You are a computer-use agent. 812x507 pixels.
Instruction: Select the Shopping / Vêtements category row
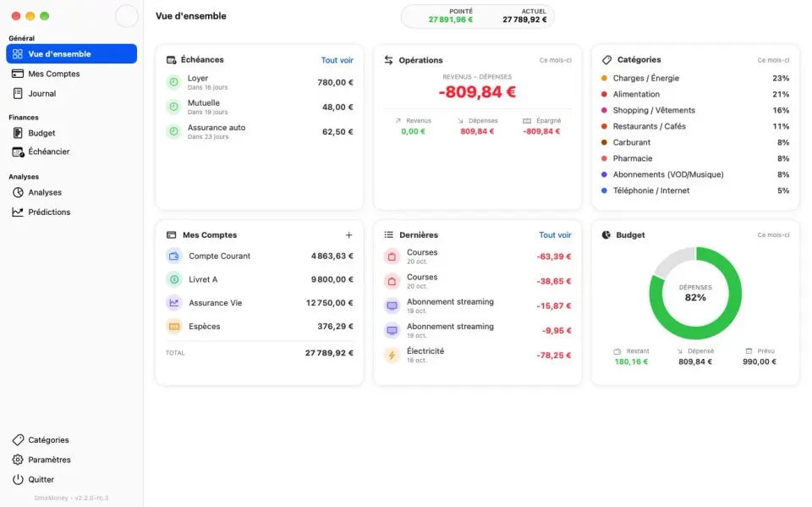[695, 110]
